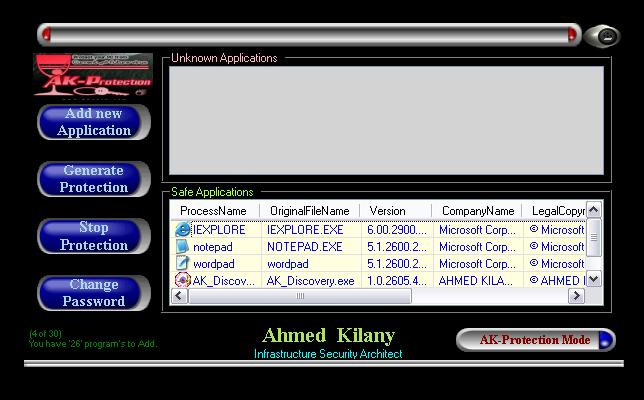Click the Unknown Applications empty list area
This screenshot has width=644, height=400.
coord(386,120)
